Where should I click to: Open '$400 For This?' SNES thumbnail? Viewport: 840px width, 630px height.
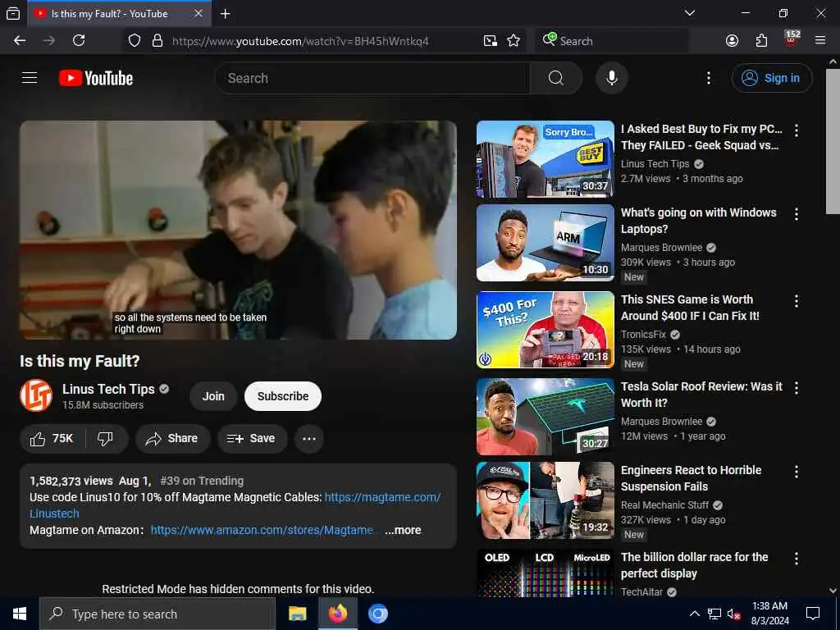coord(546,330)
